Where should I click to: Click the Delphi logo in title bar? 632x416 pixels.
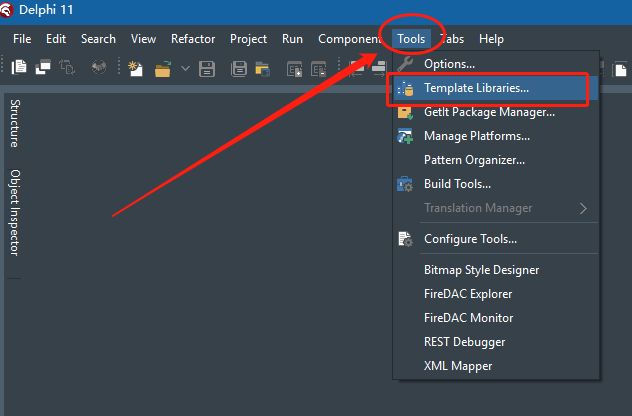pos(7,10)
